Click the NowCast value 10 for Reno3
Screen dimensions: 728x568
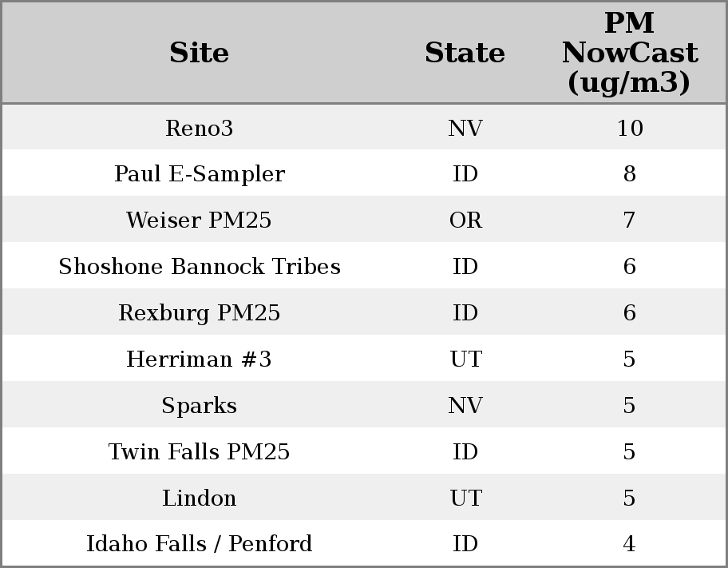pyautogui.click(x=629, y=128)
